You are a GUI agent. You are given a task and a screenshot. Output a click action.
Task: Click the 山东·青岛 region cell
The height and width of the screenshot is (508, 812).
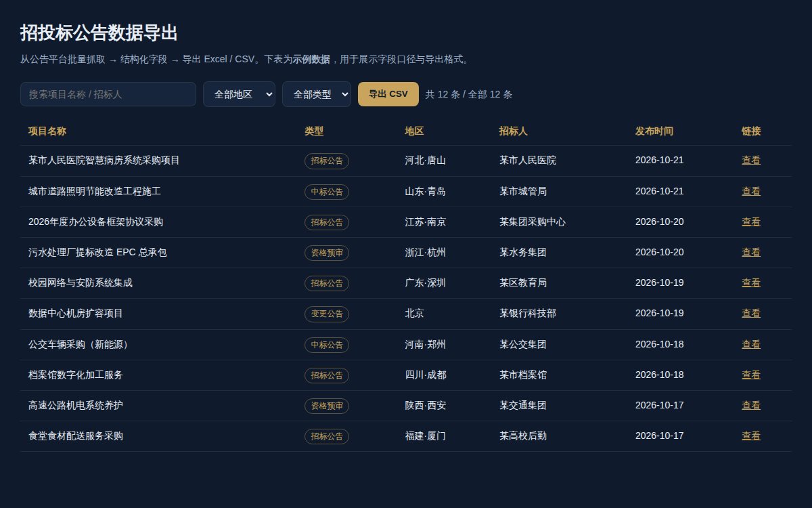[425, 192]
